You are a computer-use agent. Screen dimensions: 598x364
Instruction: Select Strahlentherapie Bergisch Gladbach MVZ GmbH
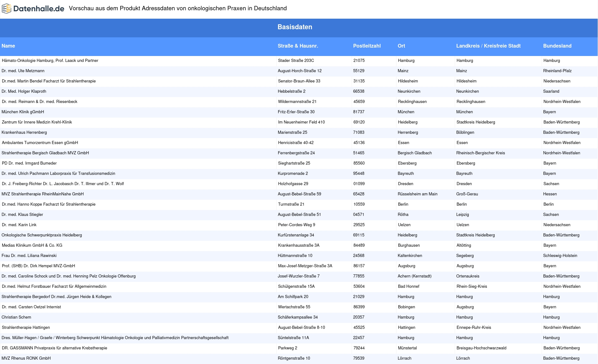click(x=45, y=153)
